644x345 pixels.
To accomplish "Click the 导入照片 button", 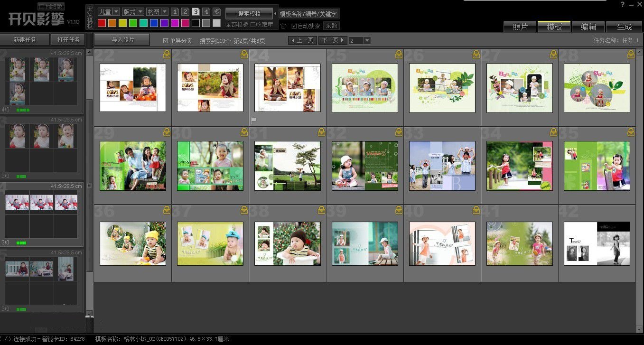I will point(122,40).
